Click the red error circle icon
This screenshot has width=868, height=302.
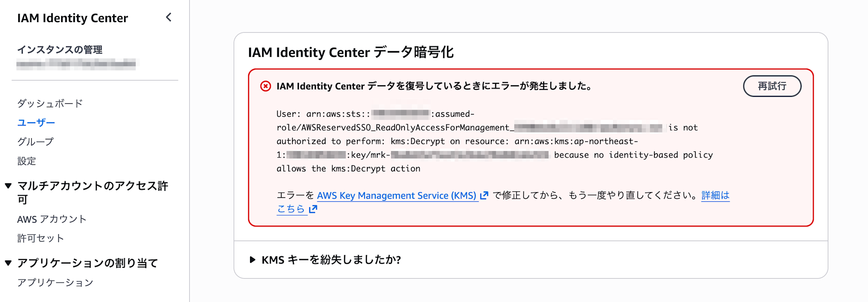(266, 86)
